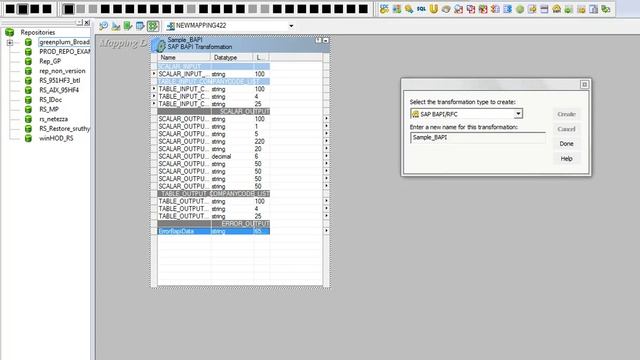Click the output port arrow of ErrorBapiData
The height and width of the screenshot is (360, 640).
pyautogui.click(x=326, y=231)
